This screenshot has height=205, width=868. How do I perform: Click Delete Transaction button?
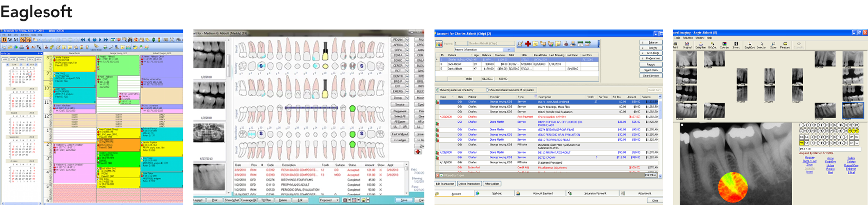pos(469,184)
